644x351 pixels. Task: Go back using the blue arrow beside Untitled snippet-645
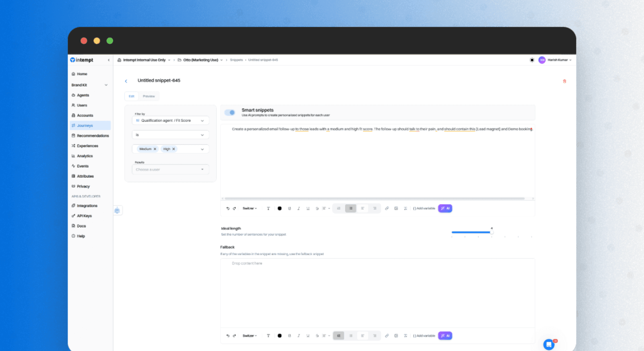click(126, 81)
